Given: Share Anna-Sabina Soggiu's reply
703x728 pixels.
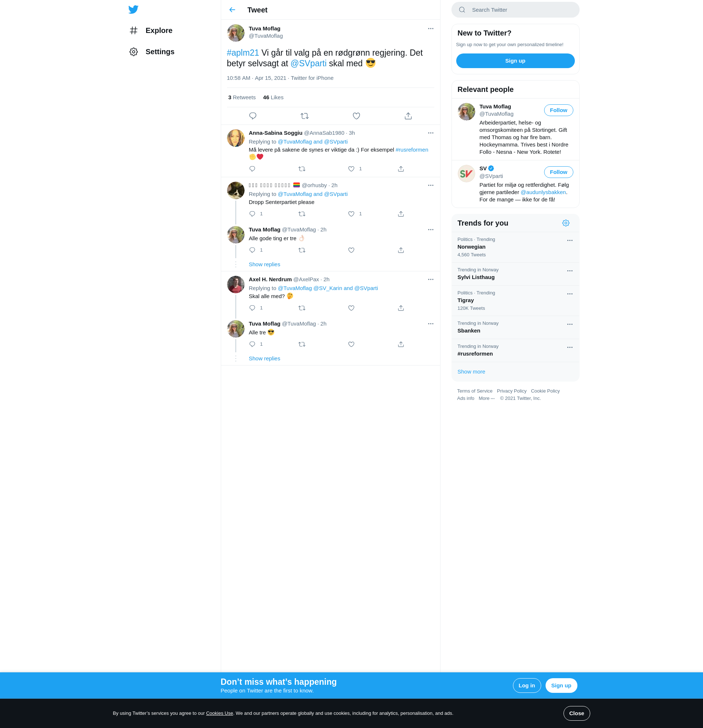Looking at the screenshot, I should tap(401, 168).
